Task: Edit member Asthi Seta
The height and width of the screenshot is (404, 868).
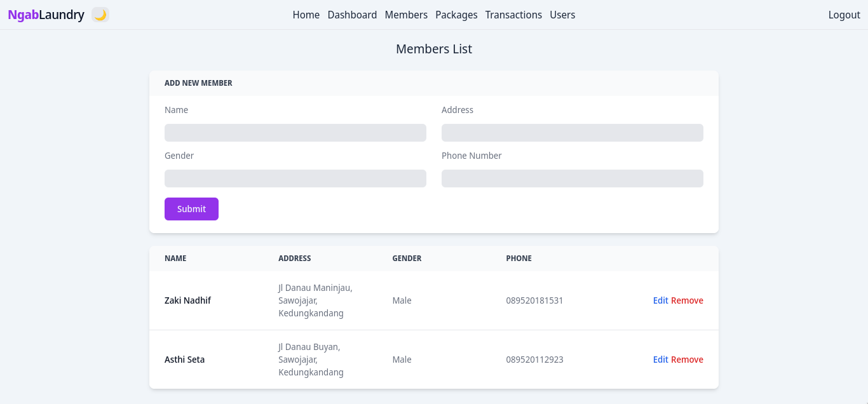Action: [660, 359]
